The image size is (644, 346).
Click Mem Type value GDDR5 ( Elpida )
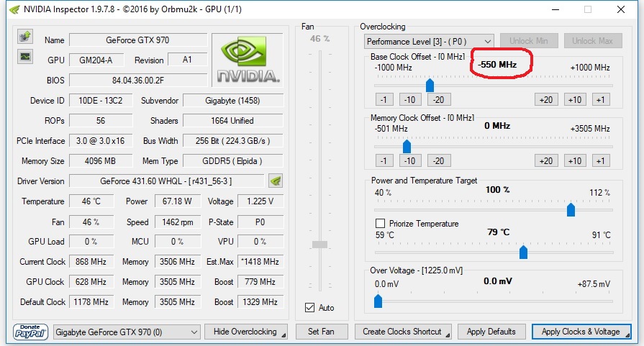point(233,161)
